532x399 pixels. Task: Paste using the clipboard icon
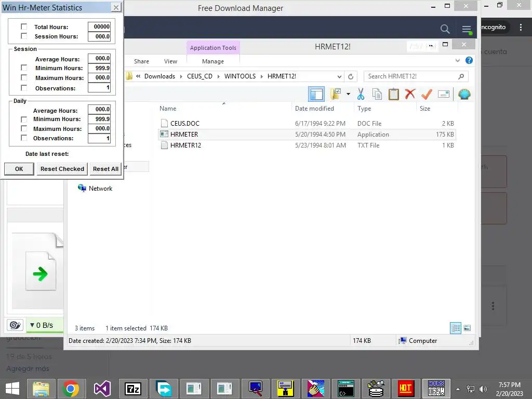394,94
